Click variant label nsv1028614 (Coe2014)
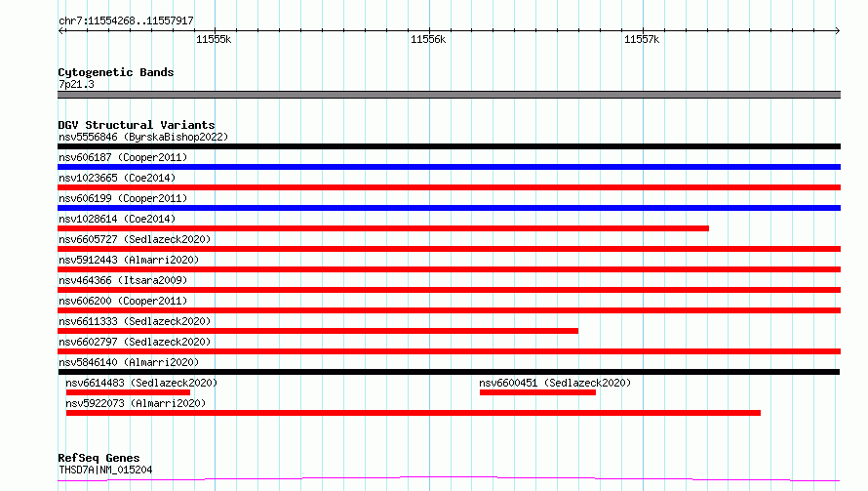The image size is (868, 491). (x=117, y=219)
